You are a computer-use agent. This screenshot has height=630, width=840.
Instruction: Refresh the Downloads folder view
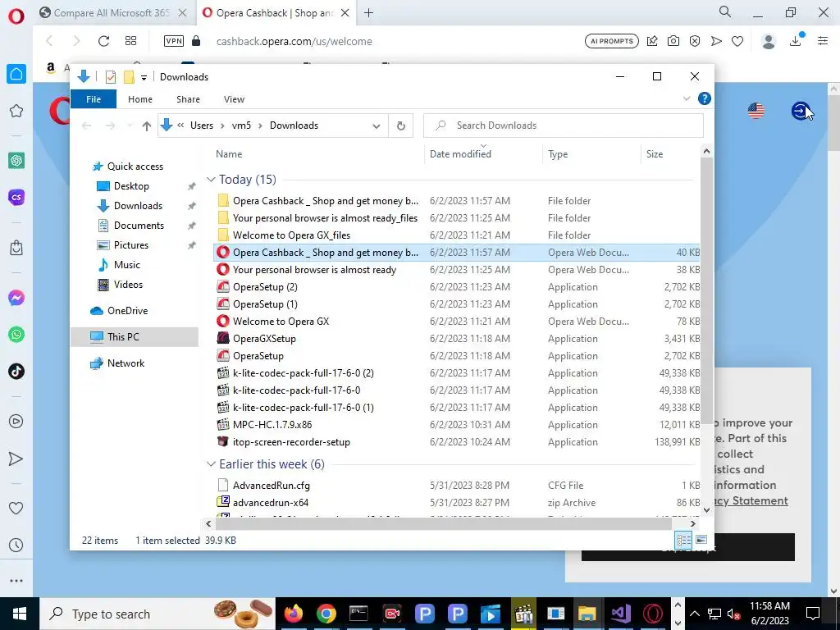[400, 126]
